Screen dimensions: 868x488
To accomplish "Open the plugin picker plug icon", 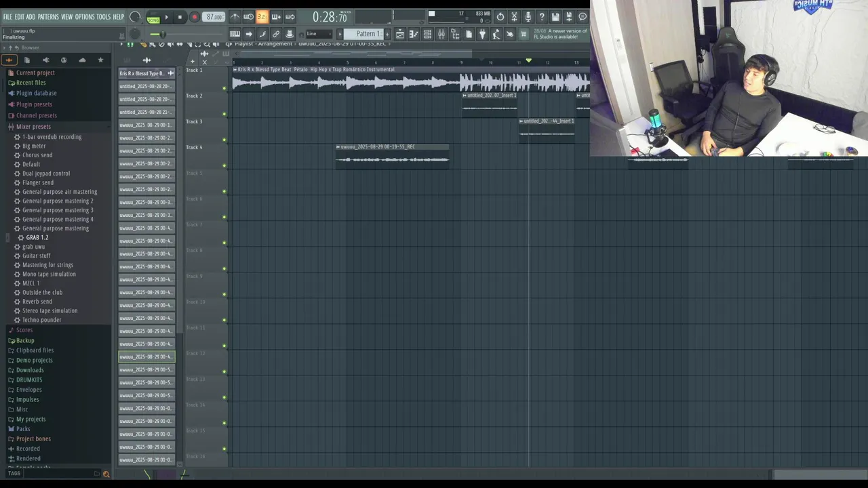I will (482, 34).
